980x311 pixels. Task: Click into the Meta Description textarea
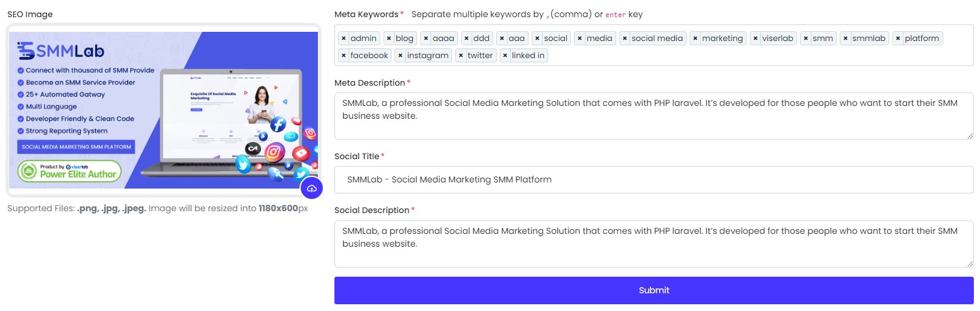[654, 122]
